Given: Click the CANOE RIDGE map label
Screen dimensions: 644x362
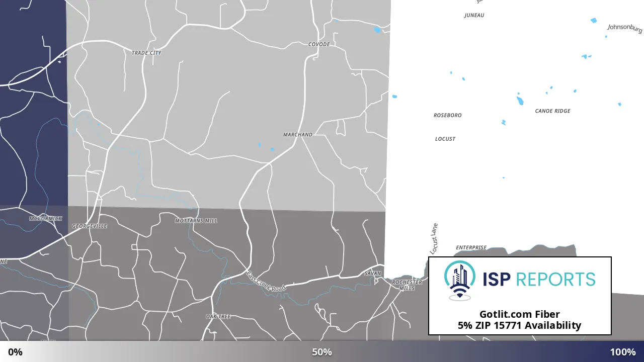Looking at the screenshot, I should pos(553,111).
